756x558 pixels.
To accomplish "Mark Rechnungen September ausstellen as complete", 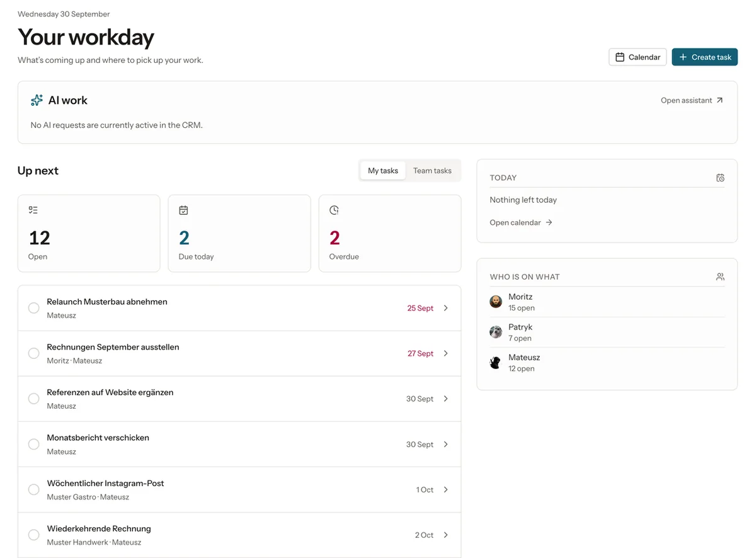I will point(34,353).
